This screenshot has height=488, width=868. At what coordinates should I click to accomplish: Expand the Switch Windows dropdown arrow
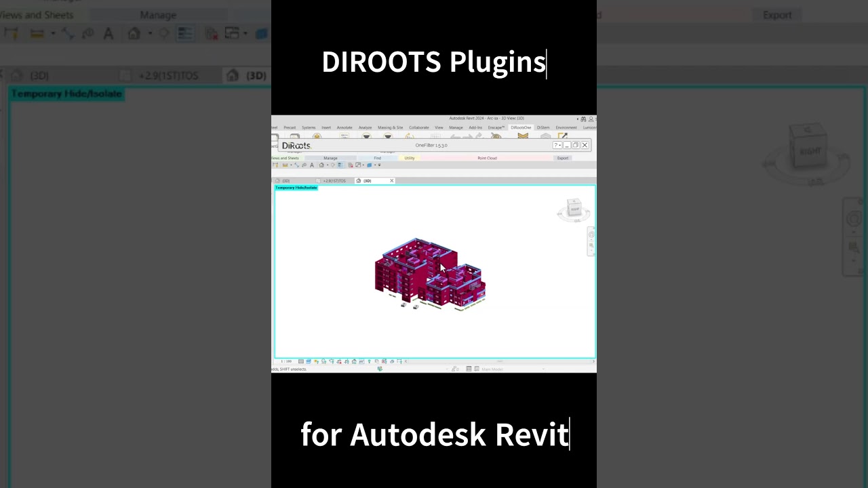[363, 165]
